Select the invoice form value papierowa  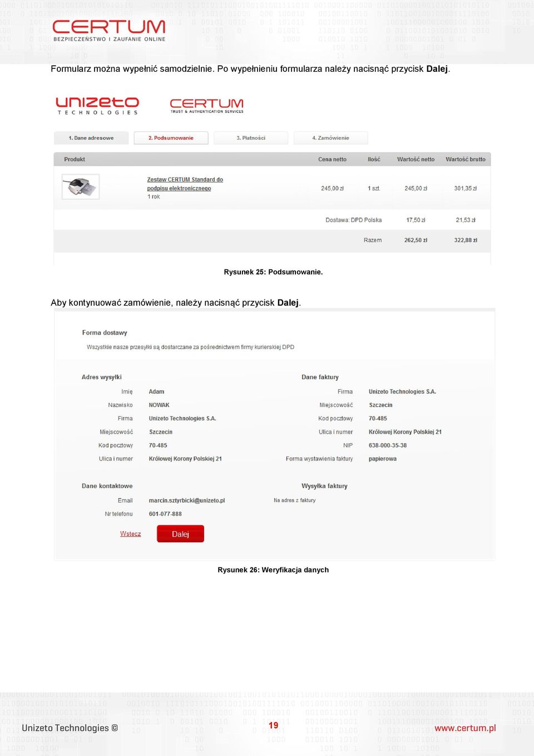383,459
